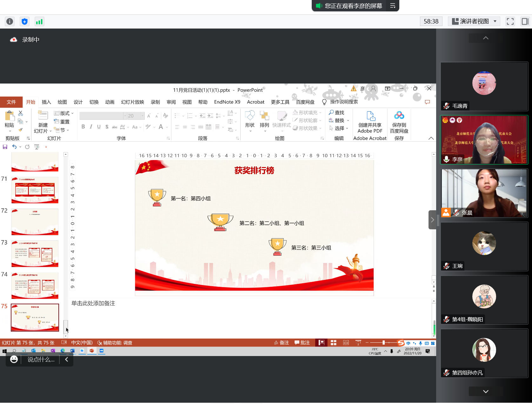Click the 查找 button in ribbon
The height and width of the screenshot is (404, 532).
[x=336, y=112]
